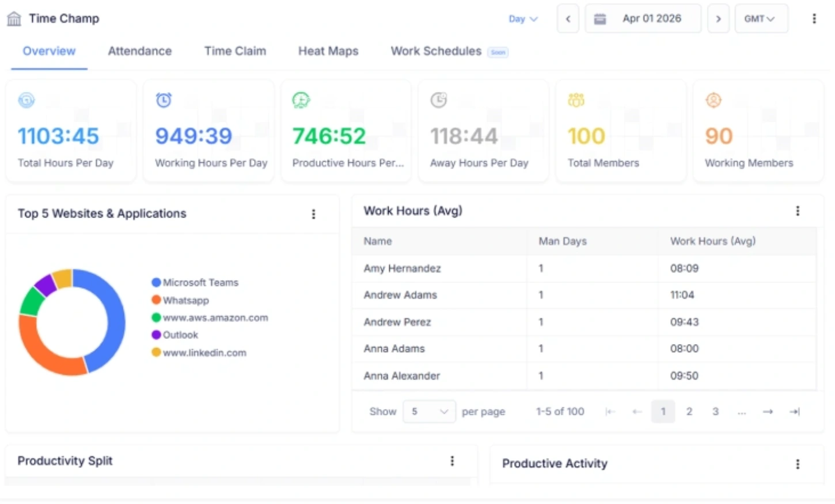
Task: Open the Day view dropdown
Action: point(523,18)
